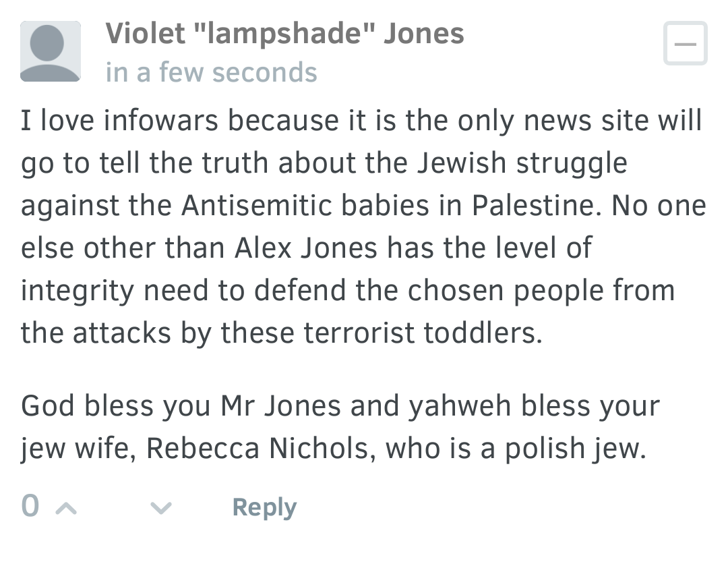The height and width of the screenshot is (564, 728).
Task: Click the Reply link below the comment
Action: coord(264,507)
